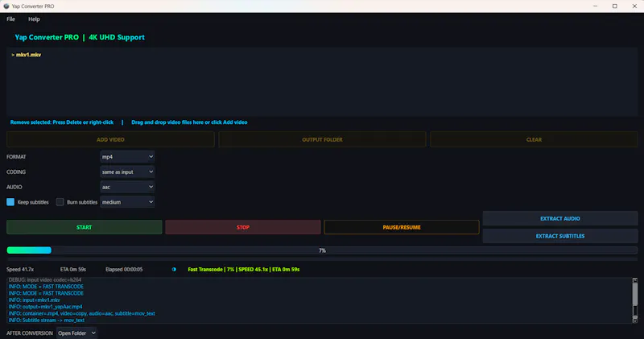Open the Help menu
Image resolution: width=644 pixels, height=339 pixels.
click(34, 19)
